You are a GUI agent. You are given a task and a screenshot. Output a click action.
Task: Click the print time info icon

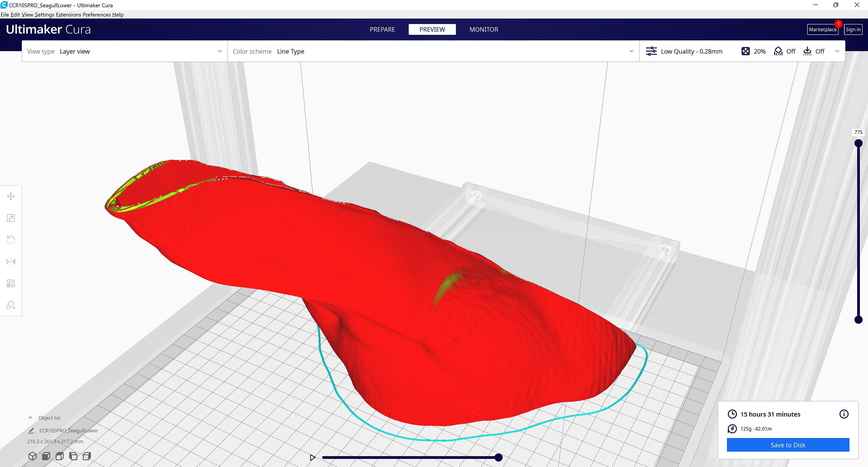click(844, 414)
